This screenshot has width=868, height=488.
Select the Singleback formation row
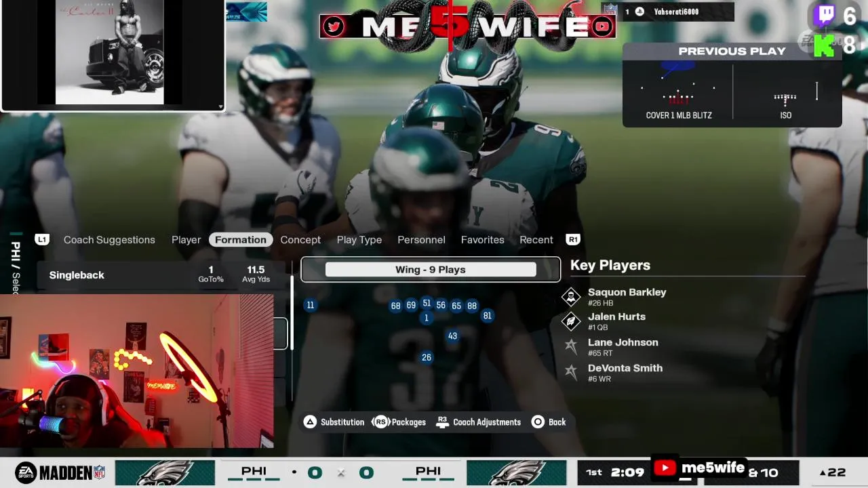click(x=161, y=275)
